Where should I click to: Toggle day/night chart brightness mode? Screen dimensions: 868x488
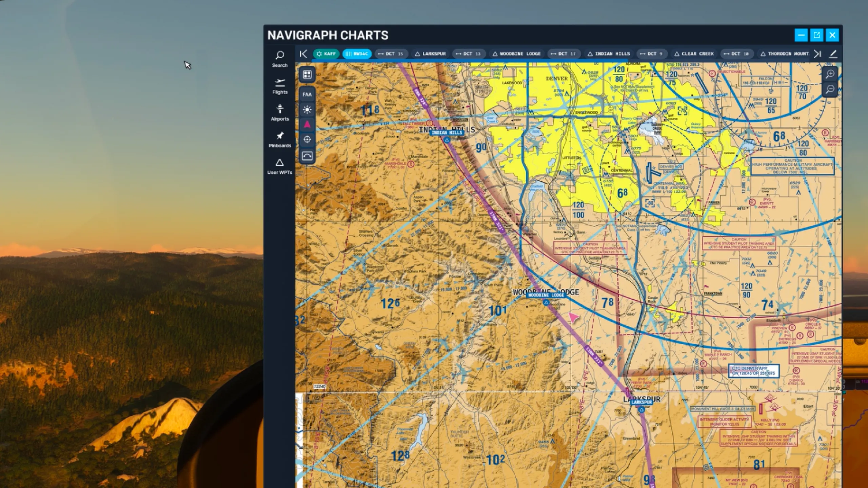[307, 109]
